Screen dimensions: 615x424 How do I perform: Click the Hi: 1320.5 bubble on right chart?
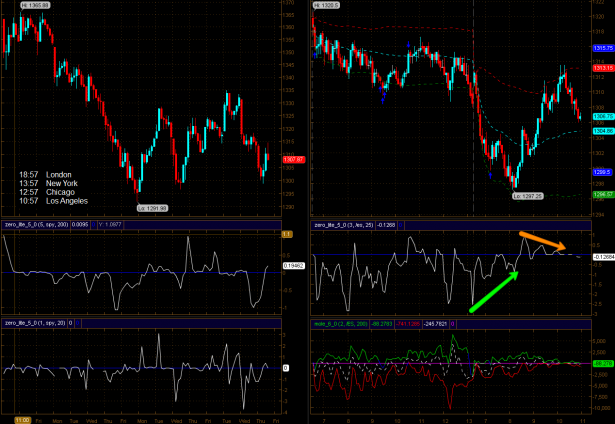pyautogui.click(x=327, y=6)
